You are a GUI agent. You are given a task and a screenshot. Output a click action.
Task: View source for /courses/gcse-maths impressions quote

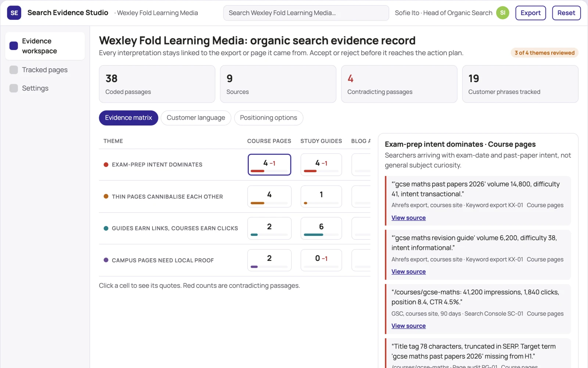[x=408, y=326]
